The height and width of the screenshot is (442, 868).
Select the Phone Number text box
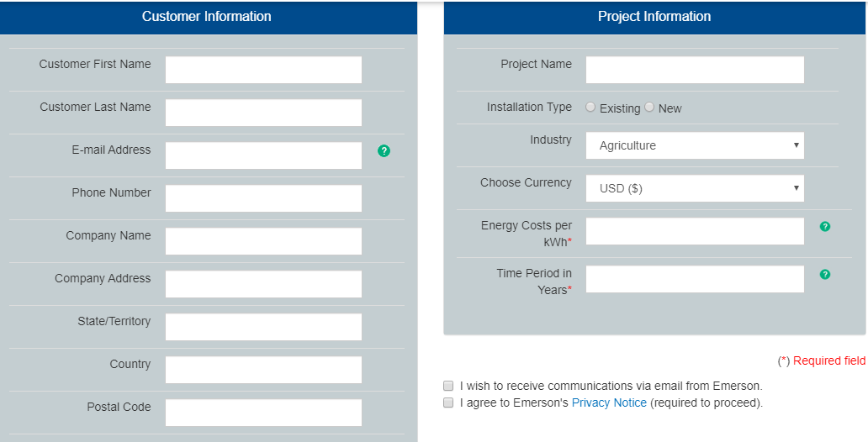263,198
